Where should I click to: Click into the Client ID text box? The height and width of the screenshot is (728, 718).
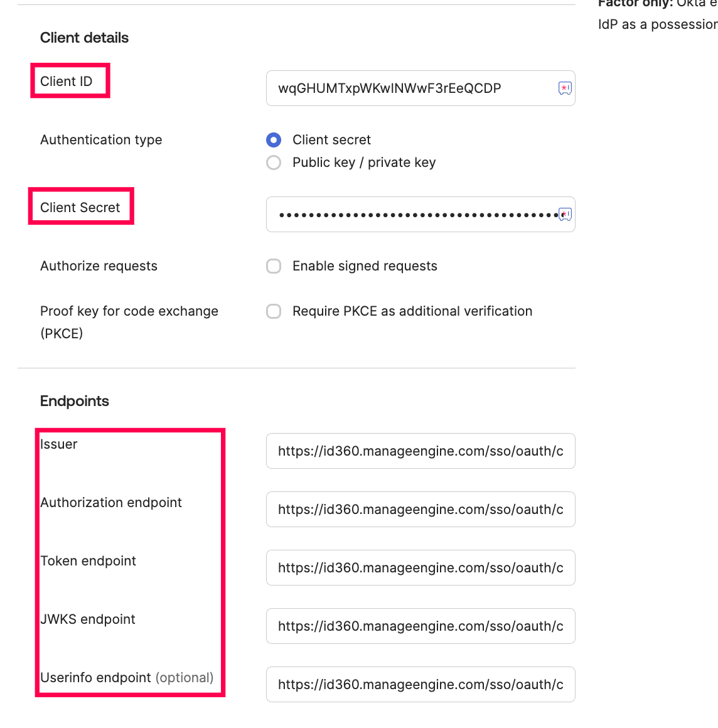point(408,88)
